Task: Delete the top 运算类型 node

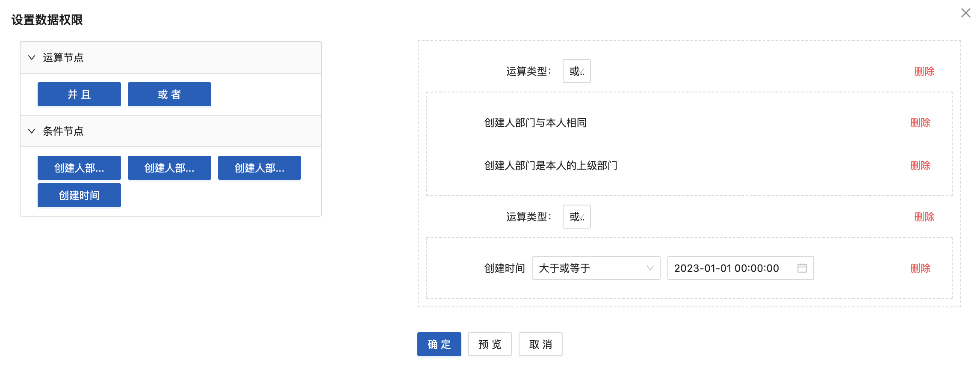Action: click(x=924, y=71)
